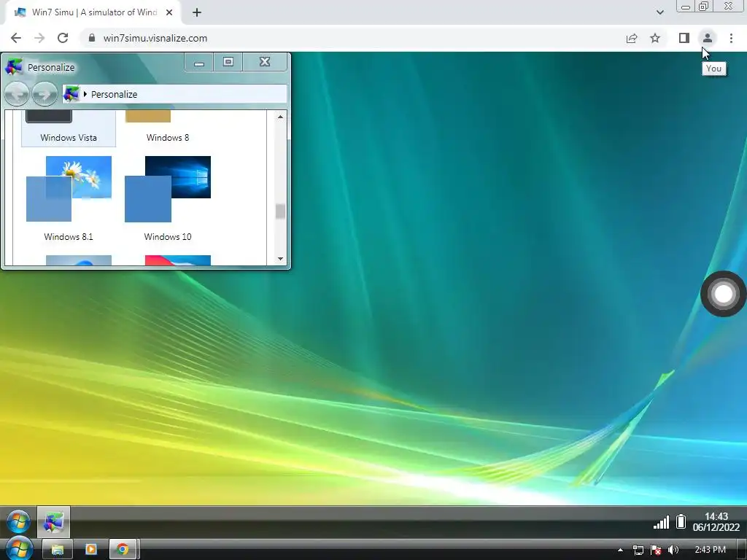Click scroll down arrow in theme list
The image size is (747, 560).
pos(280,259)
